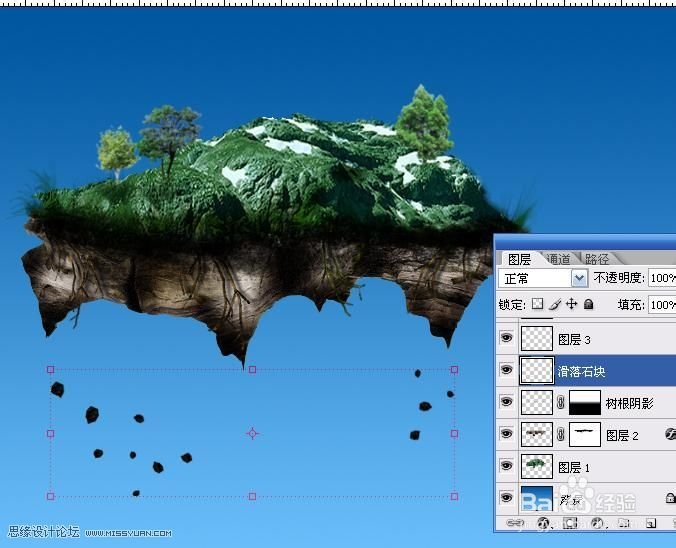Select the 图层 3 layer name

tap(574, 339)
